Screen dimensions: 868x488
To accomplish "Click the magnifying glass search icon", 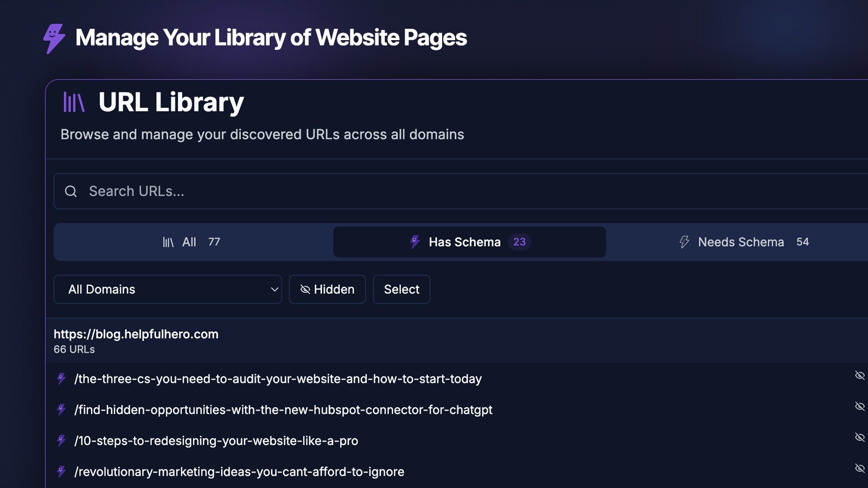I will pos(71,191).
